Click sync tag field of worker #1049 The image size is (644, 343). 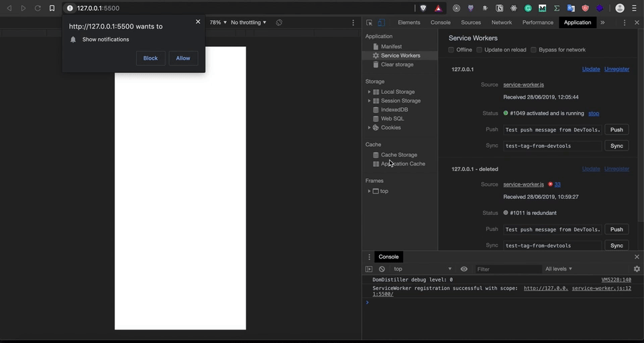click(552, 145)
